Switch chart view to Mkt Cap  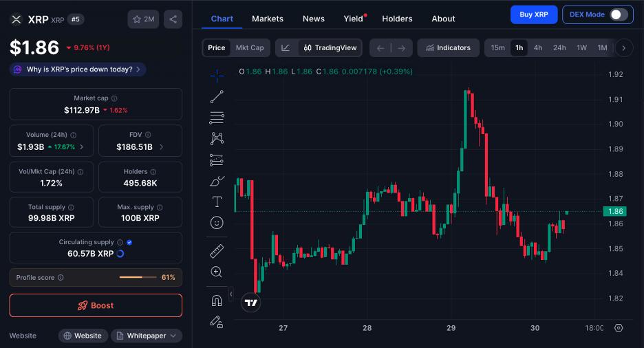[249, 47]
